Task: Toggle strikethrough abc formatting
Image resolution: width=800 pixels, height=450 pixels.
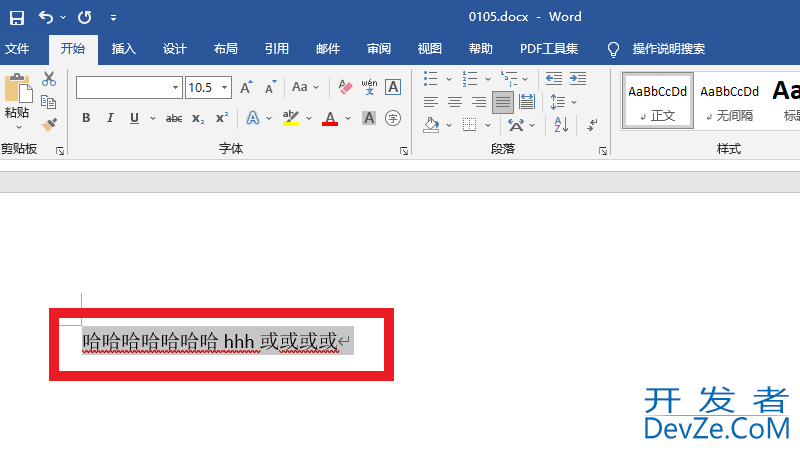Action: pos(174,118)
